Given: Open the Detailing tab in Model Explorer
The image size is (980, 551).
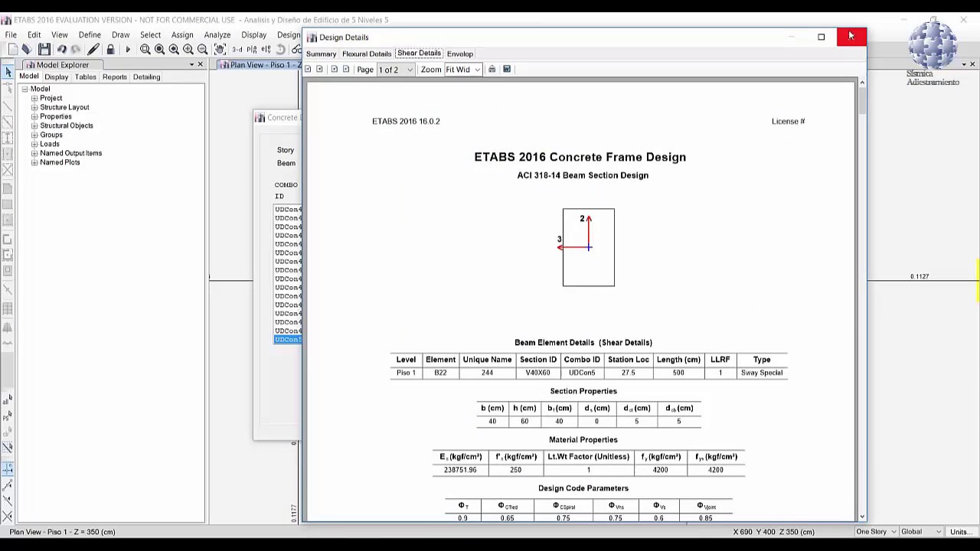Looking at the screenshot, I should (146, 77).
